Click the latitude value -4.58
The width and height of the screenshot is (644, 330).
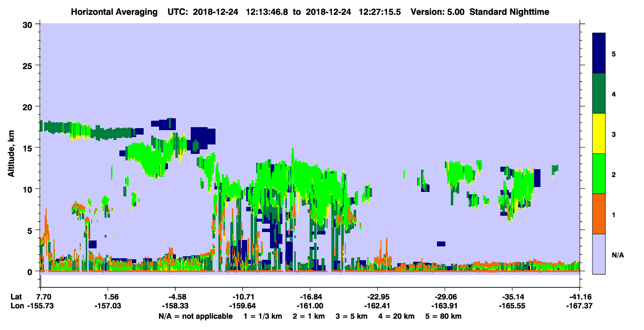[x=175, y=297]
